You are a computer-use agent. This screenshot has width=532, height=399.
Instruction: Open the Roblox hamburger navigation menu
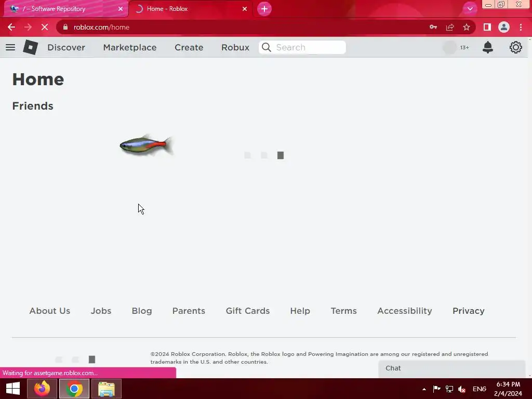click(x=10, y=47)
